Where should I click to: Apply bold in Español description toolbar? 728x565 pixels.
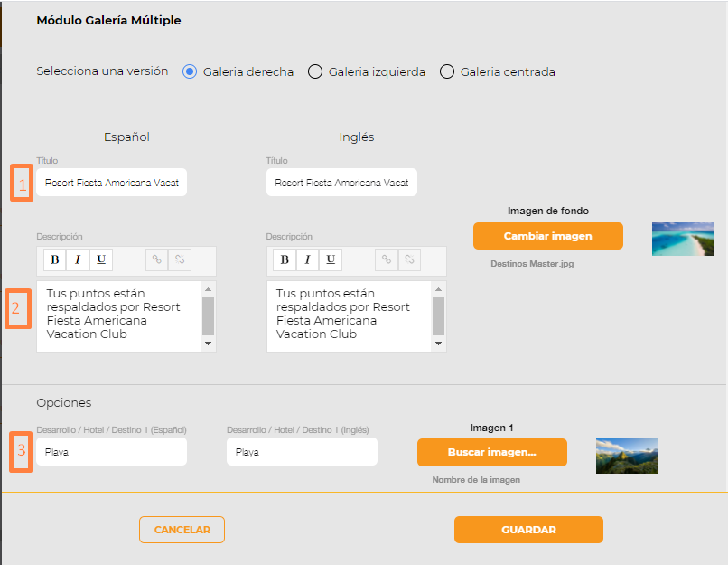coord(55,259)
